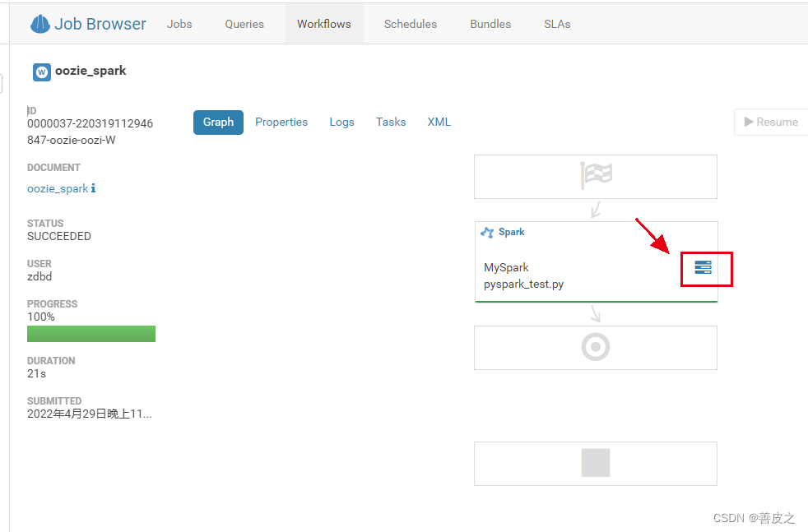Screen dimensions: 808x532
Task: Click the end target node icon
Action: coord(596,347)
